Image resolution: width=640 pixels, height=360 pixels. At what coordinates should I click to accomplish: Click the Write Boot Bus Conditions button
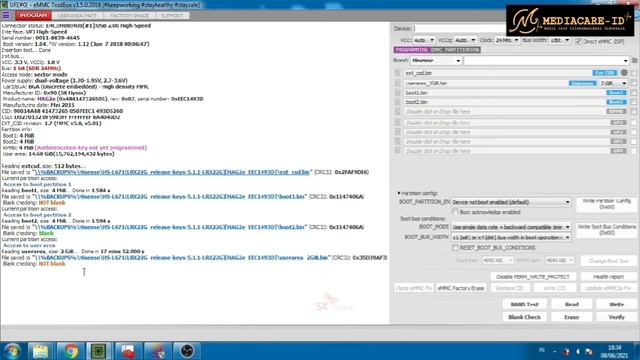point(607,229)
